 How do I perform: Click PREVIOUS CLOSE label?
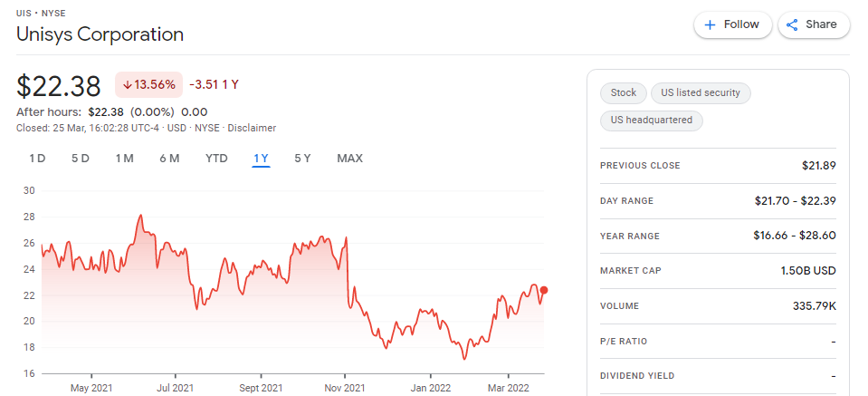click(640, 166)
